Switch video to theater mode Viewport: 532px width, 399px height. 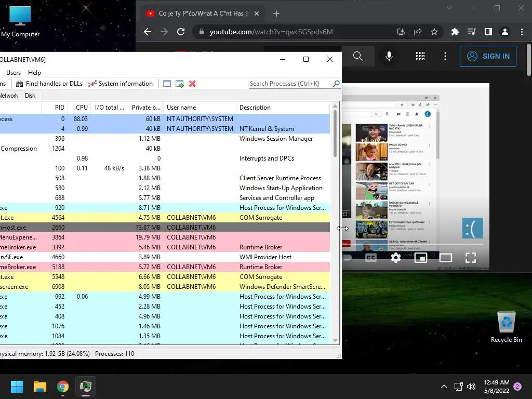(x=445, y=258)
